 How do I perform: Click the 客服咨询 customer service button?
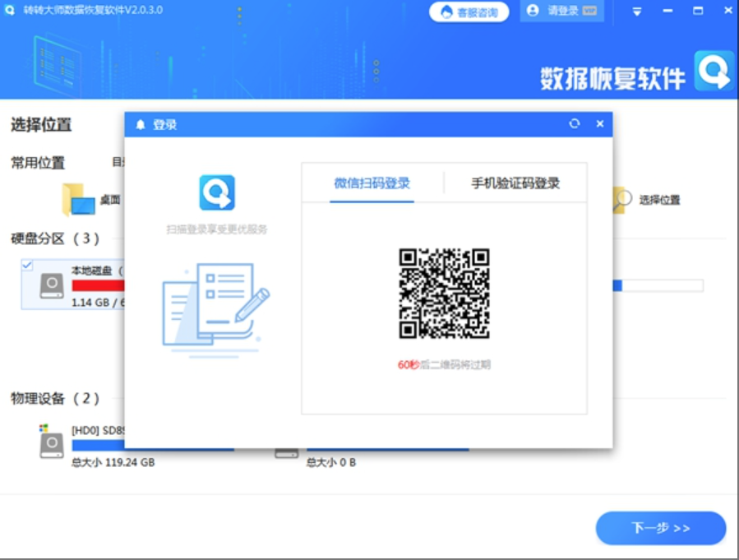[469, 12]
